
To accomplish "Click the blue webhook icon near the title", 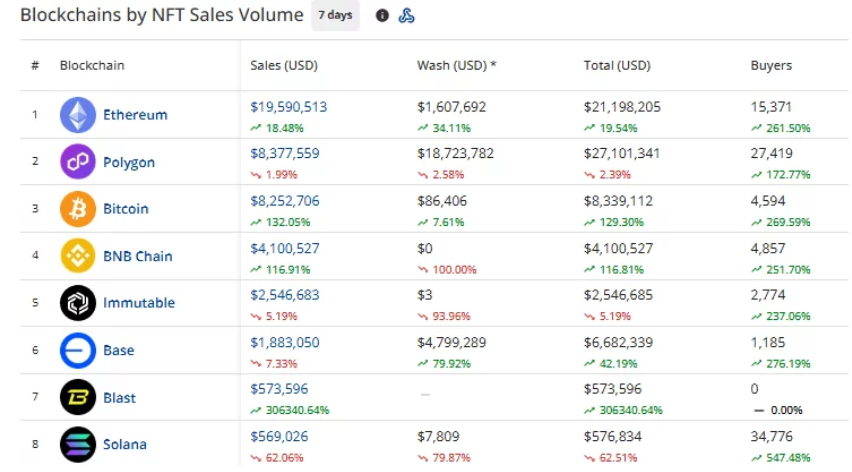I will (406, 15).
